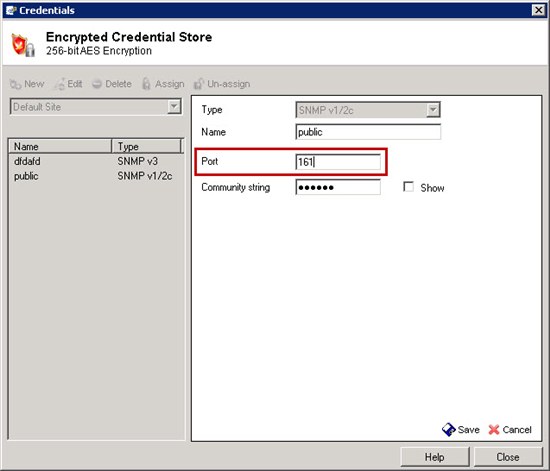
Task: Click the Assign lock icon
Action: 146,84
